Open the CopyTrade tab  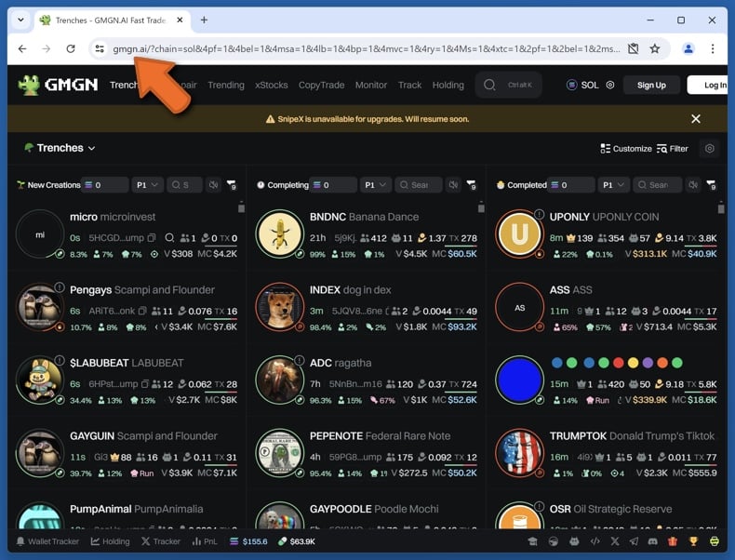[322, 85]
